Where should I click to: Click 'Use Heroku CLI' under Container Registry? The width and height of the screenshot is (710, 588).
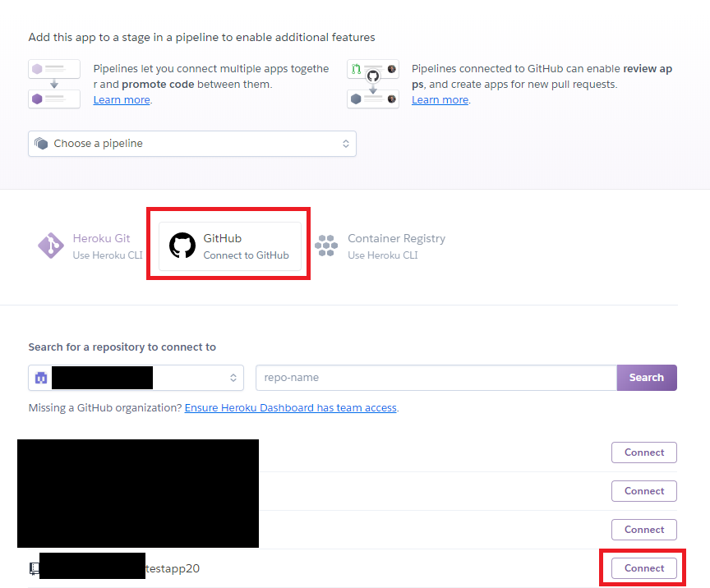(x=383, y=255)
